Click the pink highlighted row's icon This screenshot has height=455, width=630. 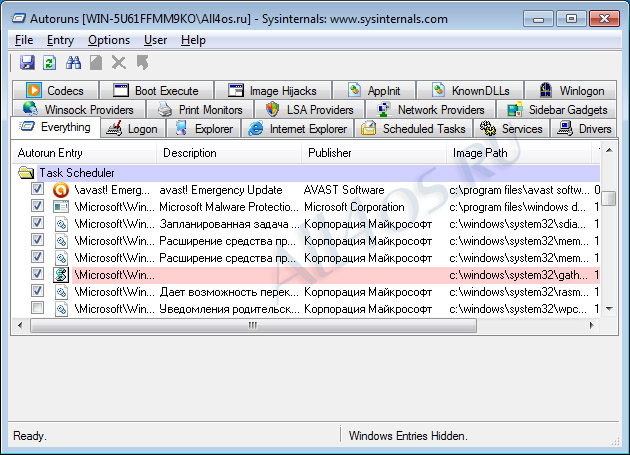pyautogui.click(x=61, y=275)
